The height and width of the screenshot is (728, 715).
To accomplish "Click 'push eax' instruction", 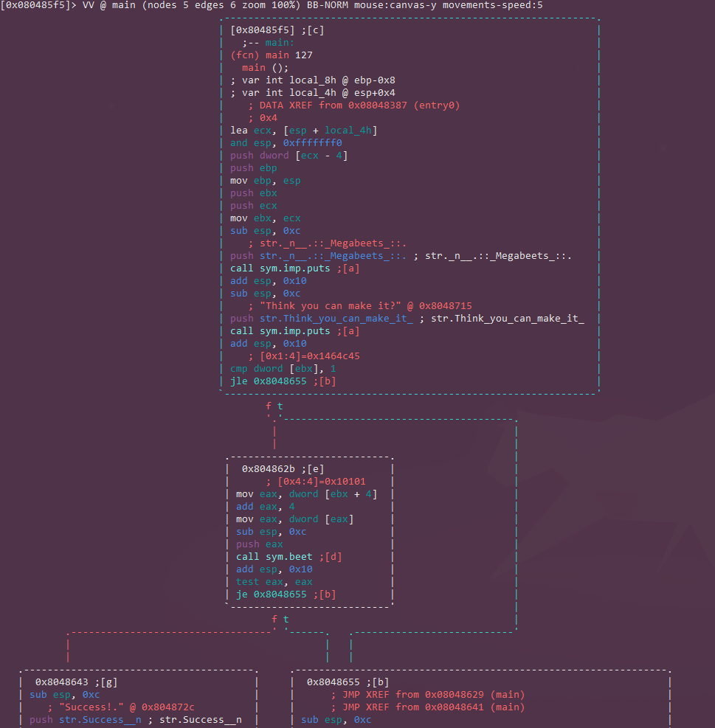I will (259, 544).
